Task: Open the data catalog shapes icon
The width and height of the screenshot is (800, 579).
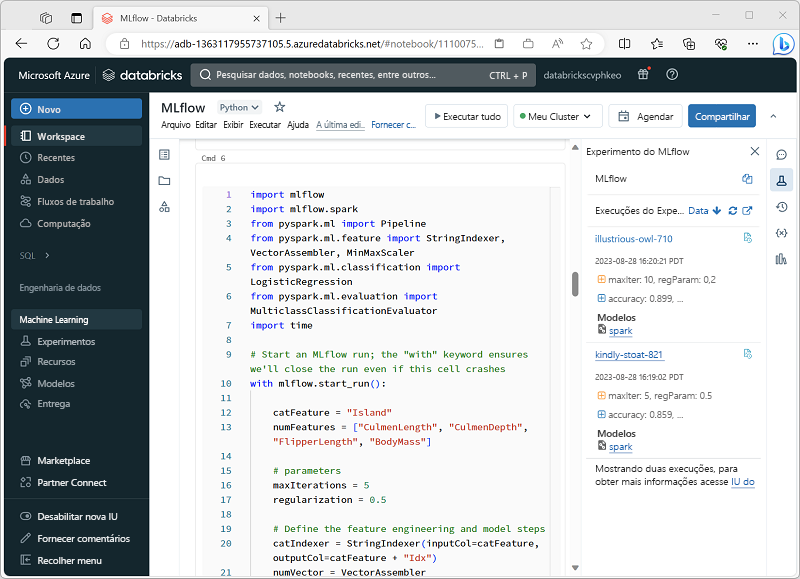Action: coord(164,207)
